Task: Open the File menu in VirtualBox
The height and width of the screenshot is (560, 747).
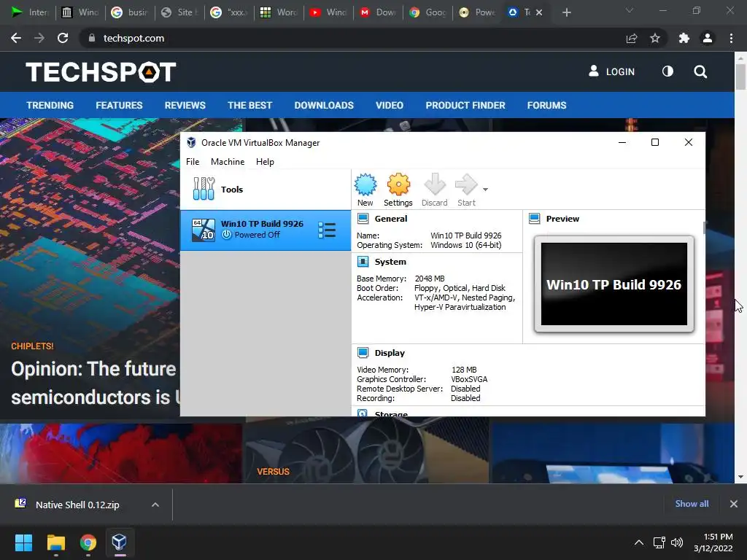Action: click(193, 162)
